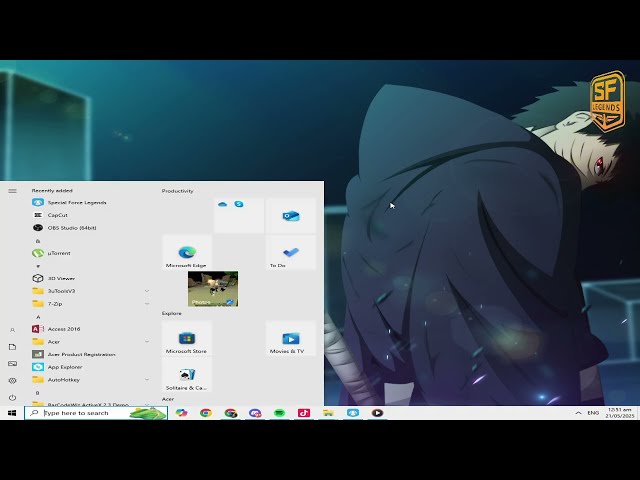Image resolution: width=640 pixels, height=480 pixels.
Task: Click the "Recently added" heading
Action: pyautogui.click(x=52, y=191)
